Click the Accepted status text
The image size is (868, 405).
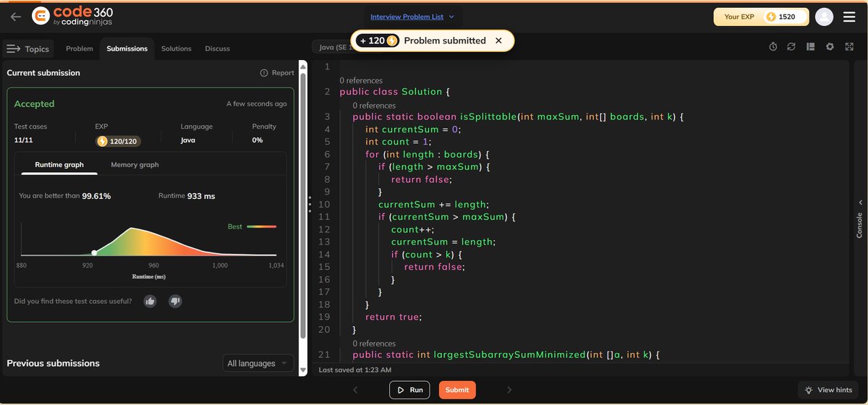tap(34, 104)
